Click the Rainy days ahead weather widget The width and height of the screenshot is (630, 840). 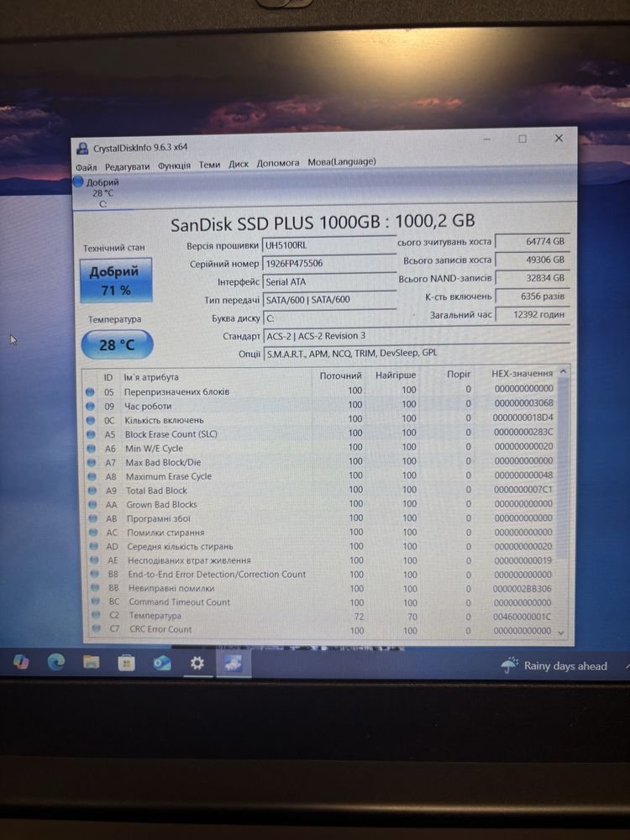tap(554, 666)
